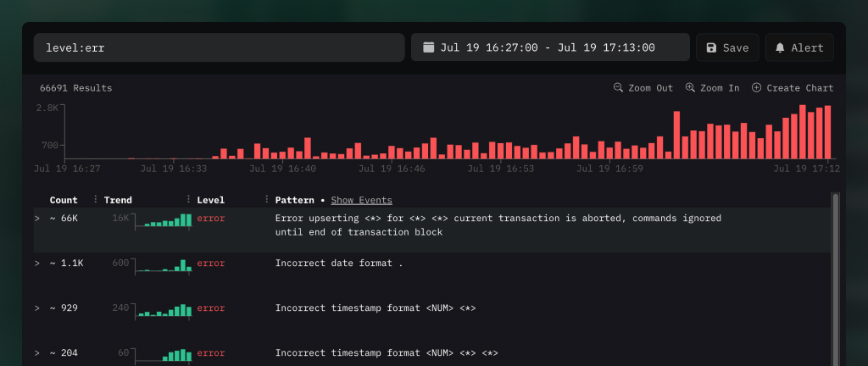Click the error level of ~66K row
This screenshot has height=366, width=868.
coord(211,219)
